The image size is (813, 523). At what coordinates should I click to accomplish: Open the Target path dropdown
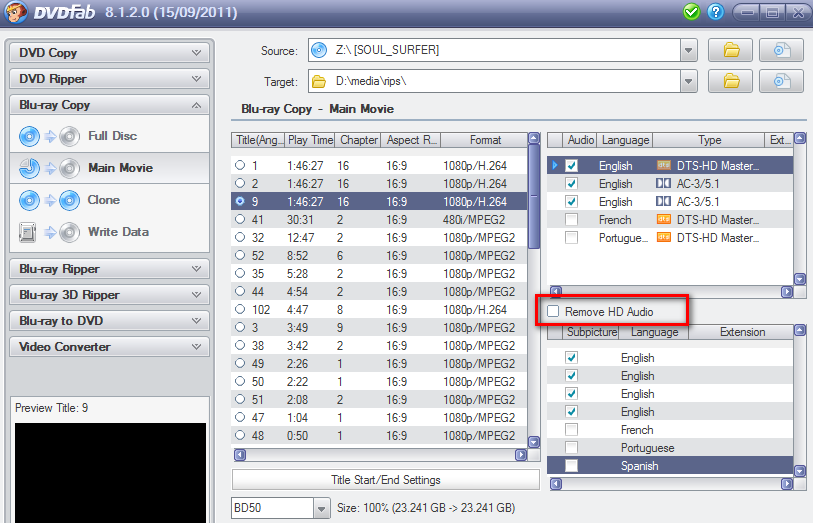689,81
